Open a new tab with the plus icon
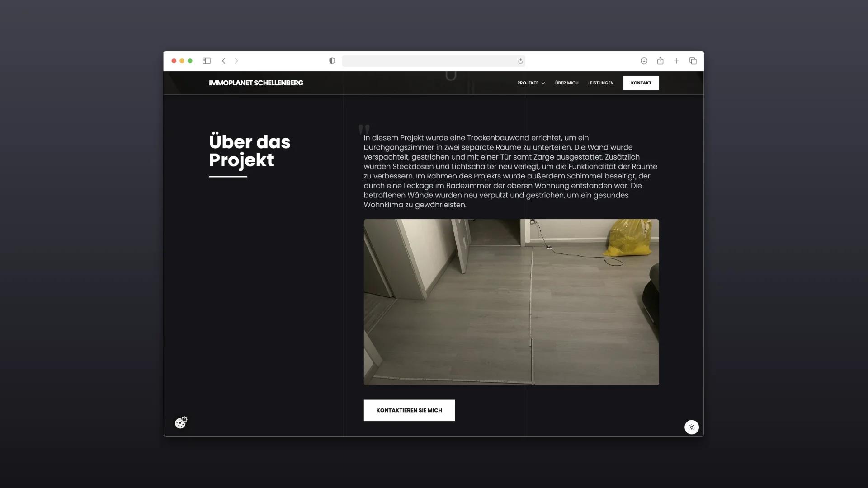868x488 pixels. [x=677, y=61]
